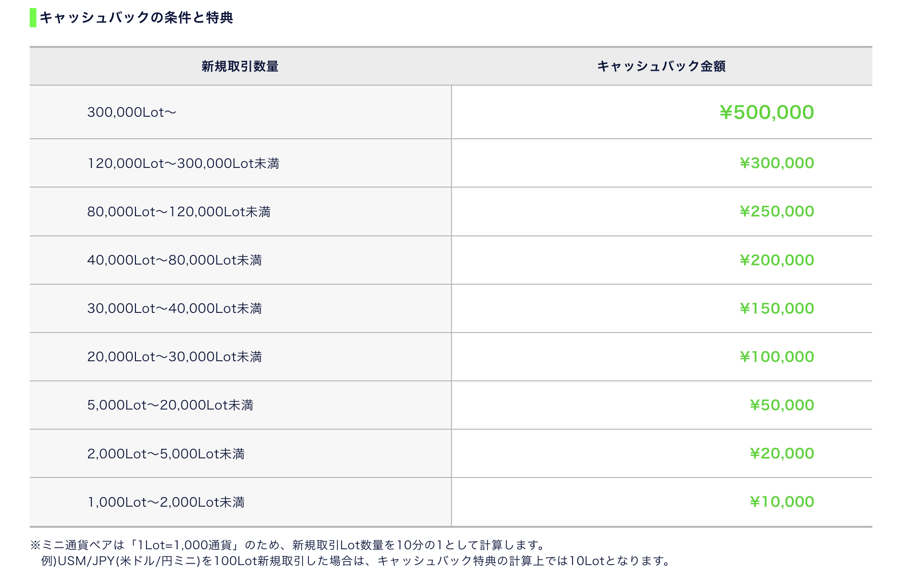Click the green bar beside the heading

point(33,18)
